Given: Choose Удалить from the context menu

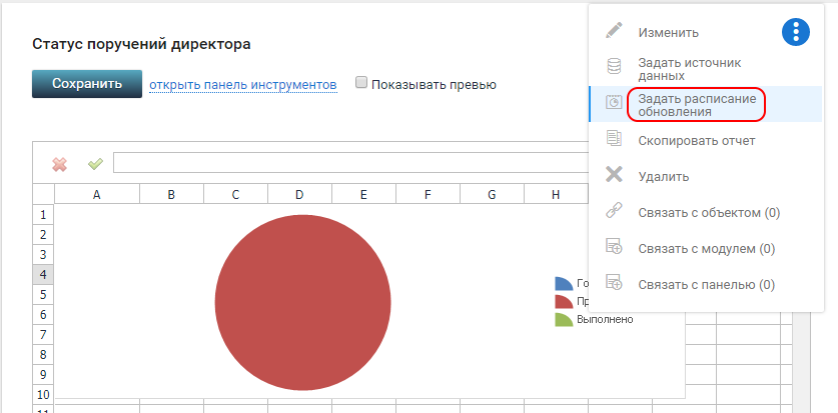Looking at the screenshot, I should [663, 177].
